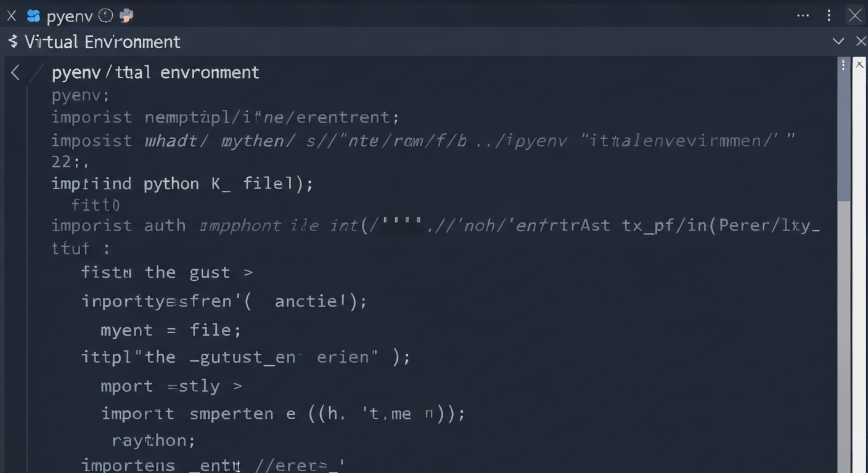Expand the "fistm the gust" line arrow
The image size is (868, 473).
click(x=248, y=273)
